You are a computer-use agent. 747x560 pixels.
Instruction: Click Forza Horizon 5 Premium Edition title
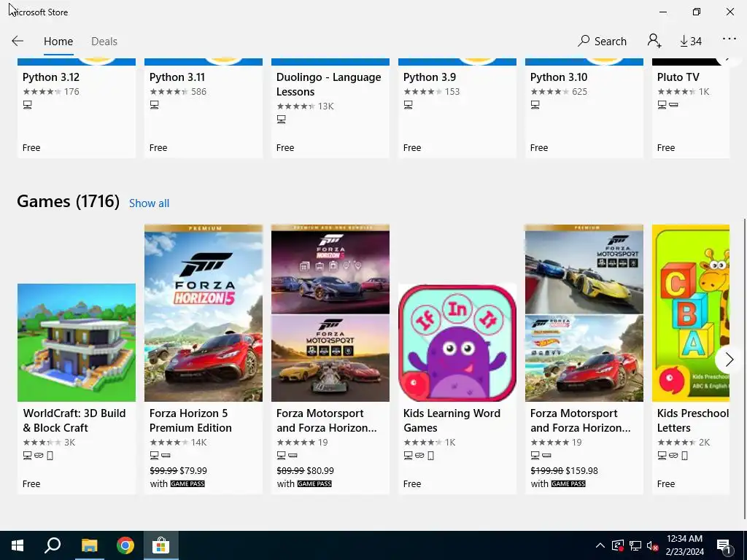pyautogui.click(x=190, y=421)
